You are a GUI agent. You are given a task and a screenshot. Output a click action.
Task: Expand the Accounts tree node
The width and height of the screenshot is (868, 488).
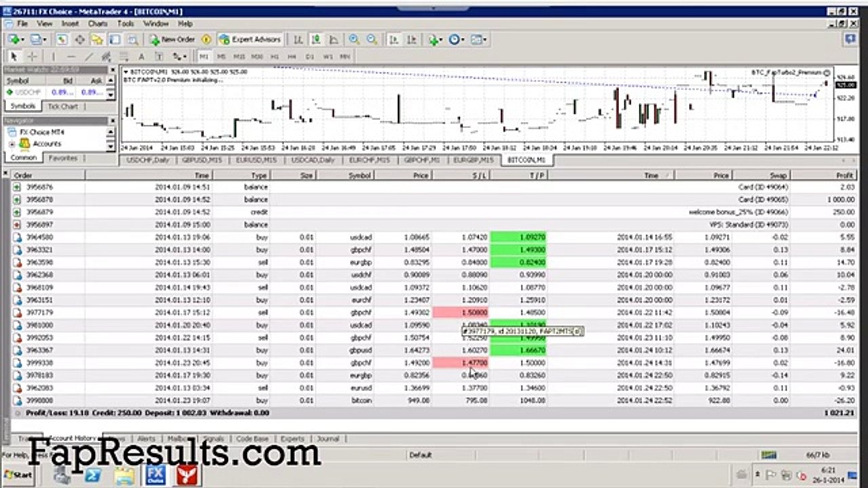12,144
